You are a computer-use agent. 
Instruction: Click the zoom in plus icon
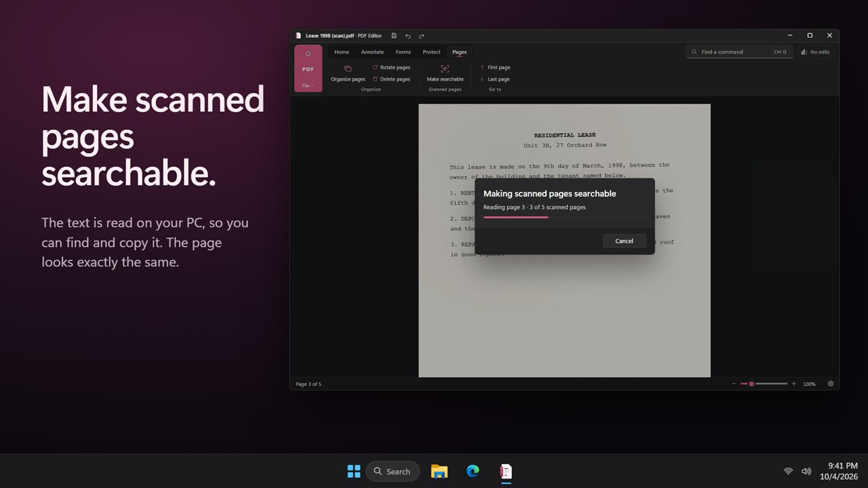click(x=793, y=384)
